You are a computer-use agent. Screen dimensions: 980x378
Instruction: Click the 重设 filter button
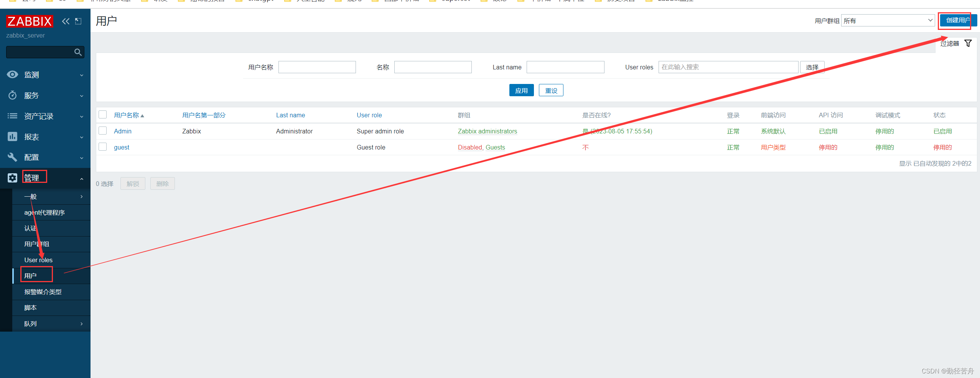(551, 90)
